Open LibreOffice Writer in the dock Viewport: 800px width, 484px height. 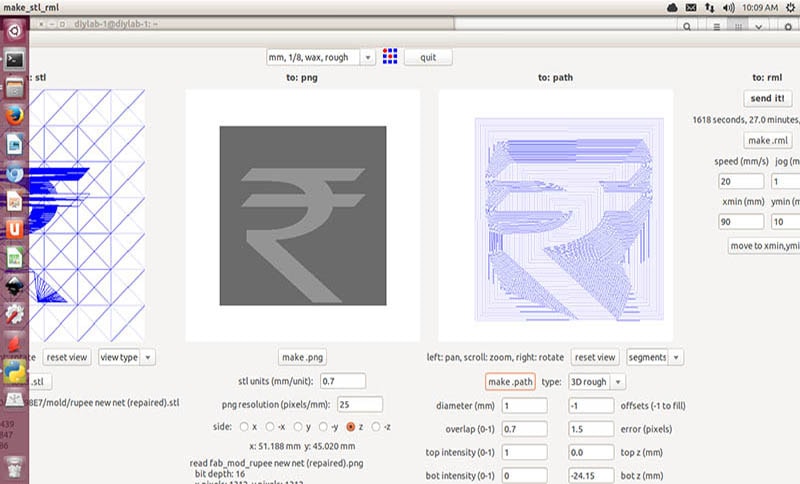(x=14, y=144)
